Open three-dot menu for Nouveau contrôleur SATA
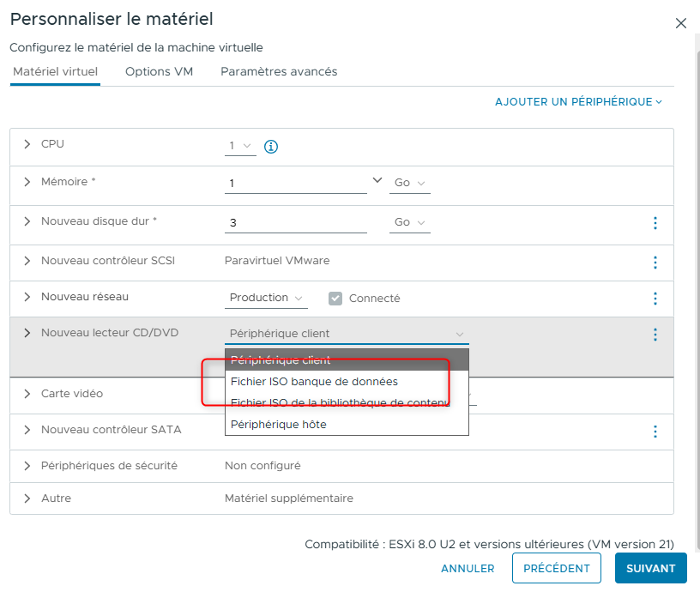Screen dimensions: 700x592 655,432
